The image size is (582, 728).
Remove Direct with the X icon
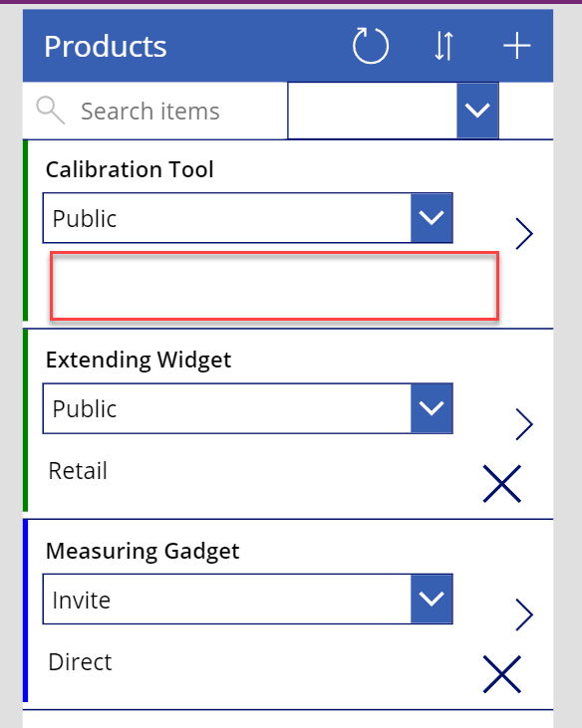(501, 674)
